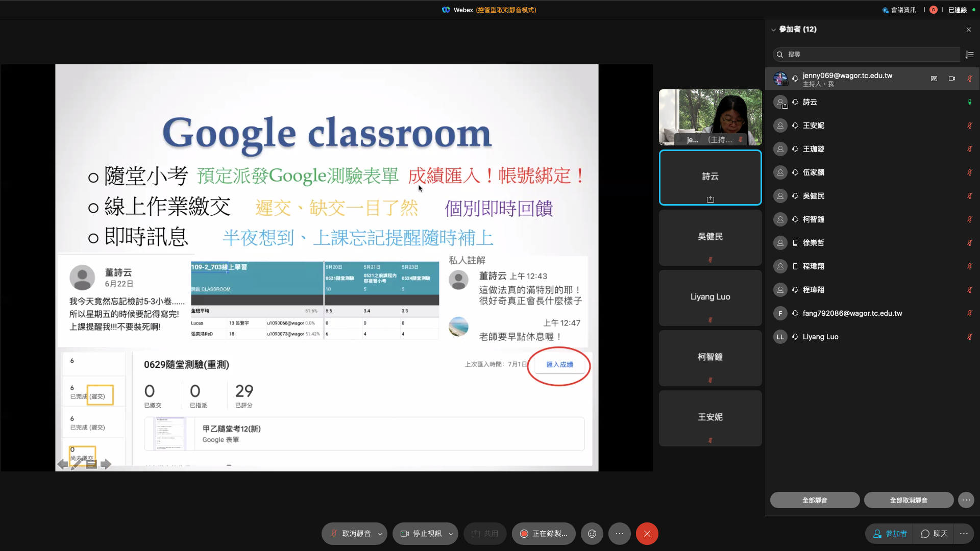Toggle the muted mic icon for 王安妮
The height and width of the screenshot is (551, 980).
(x=969, y=126)
